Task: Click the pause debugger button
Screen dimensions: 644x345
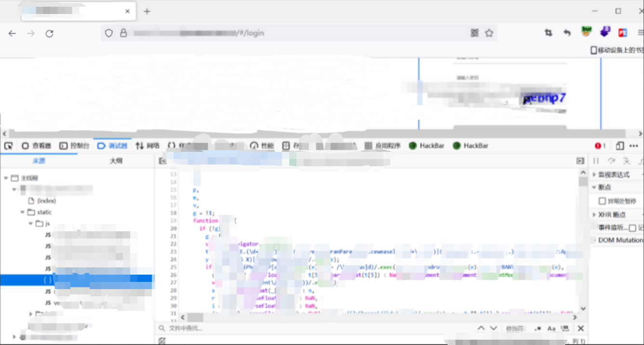Action: click(596, 161)
